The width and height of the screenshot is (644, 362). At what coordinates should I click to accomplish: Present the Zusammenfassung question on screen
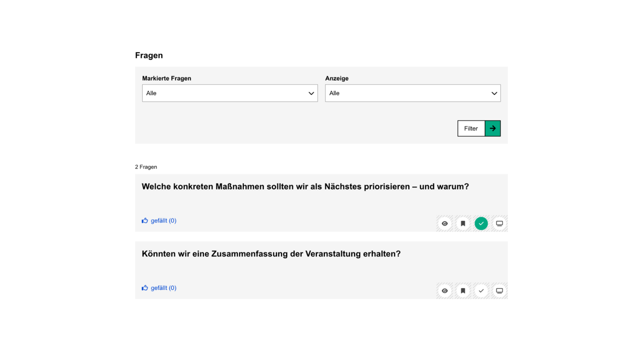tap(499, 290)
